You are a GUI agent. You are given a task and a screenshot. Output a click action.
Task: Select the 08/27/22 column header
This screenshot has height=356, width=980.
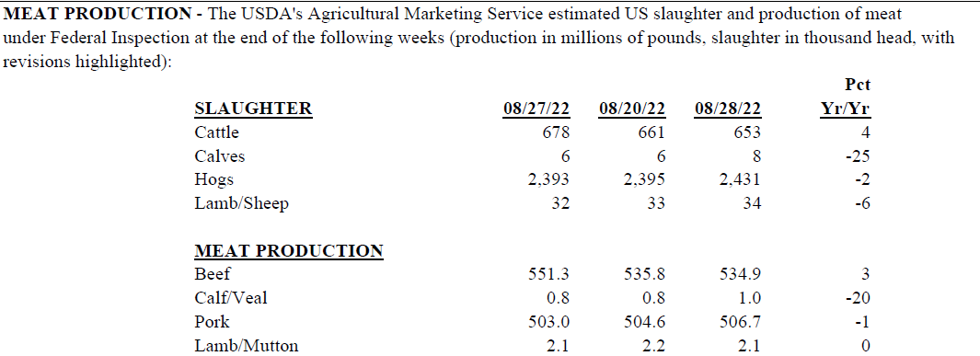click(x=536, y=109)
